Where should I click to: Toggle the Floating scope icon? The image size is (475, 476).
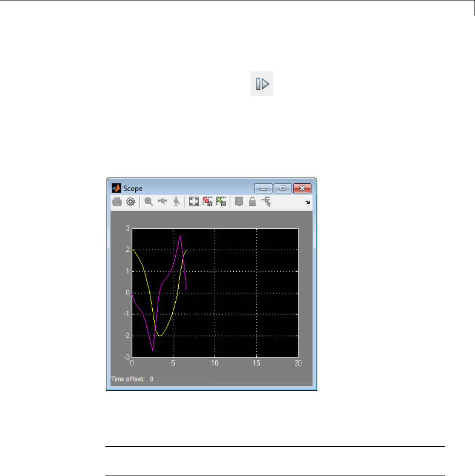(x=239, y=201)
